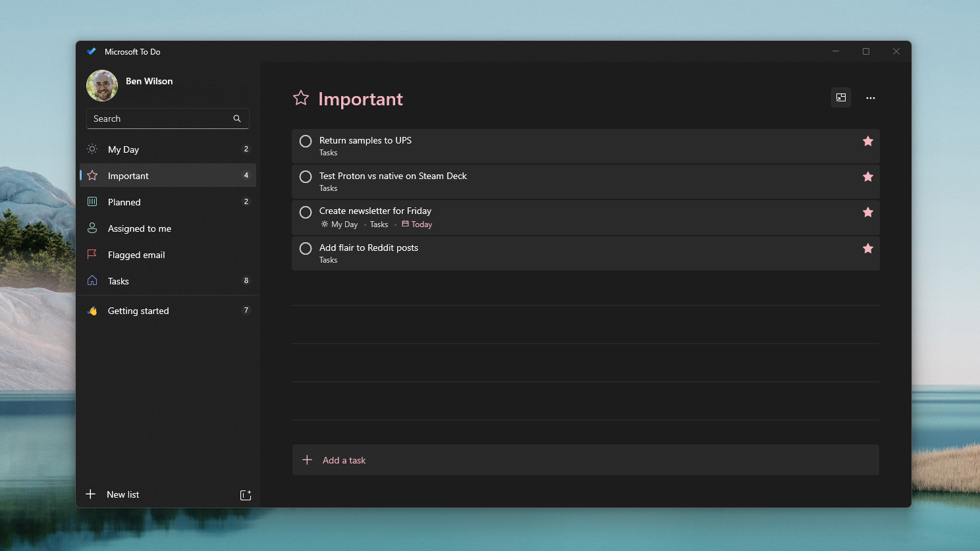Click the home icon beside Tasks
The image size is (980, 551).
click(92, 280)
